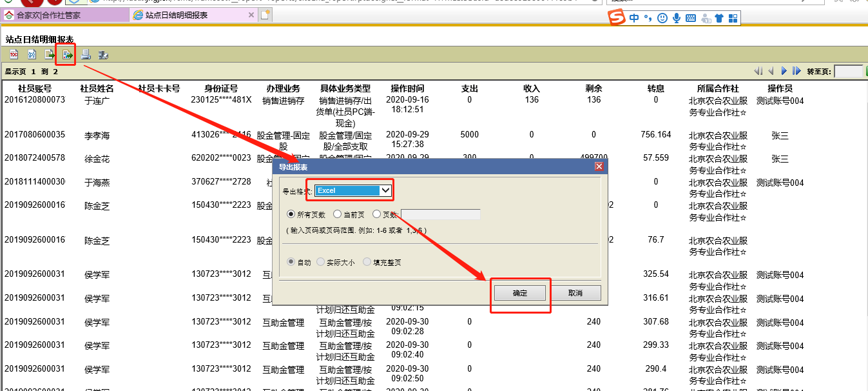The image size is (868, 391).
Task: Click the run report parameters icon
Action: tap(31, 54)
